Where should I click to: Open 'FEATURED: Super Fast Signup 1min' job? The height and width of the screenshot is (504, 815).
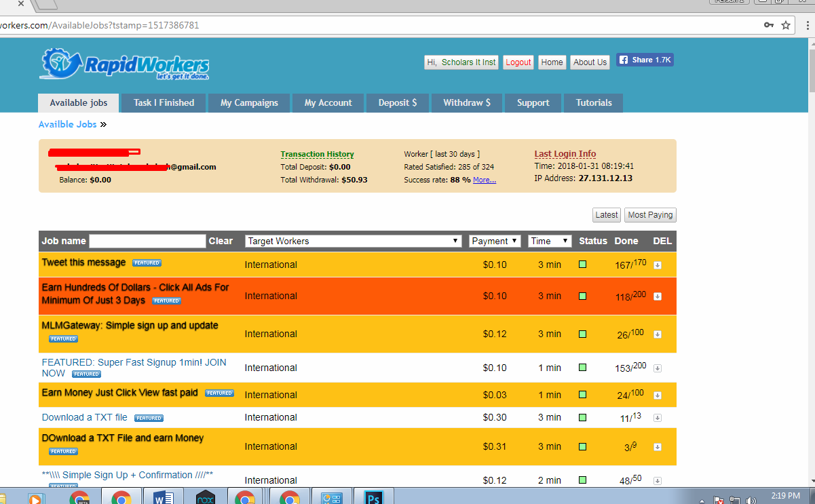coord(134,368)
